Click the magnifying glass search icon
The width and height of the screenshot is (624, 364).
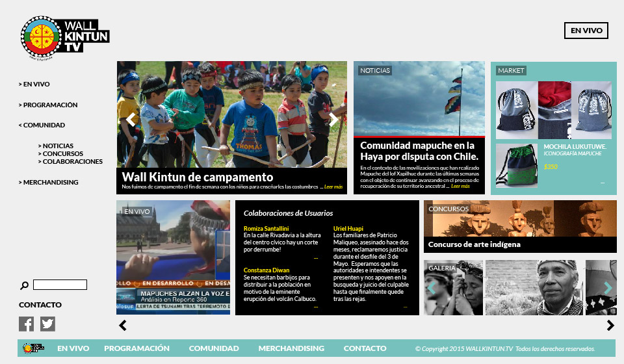[24, 285]
